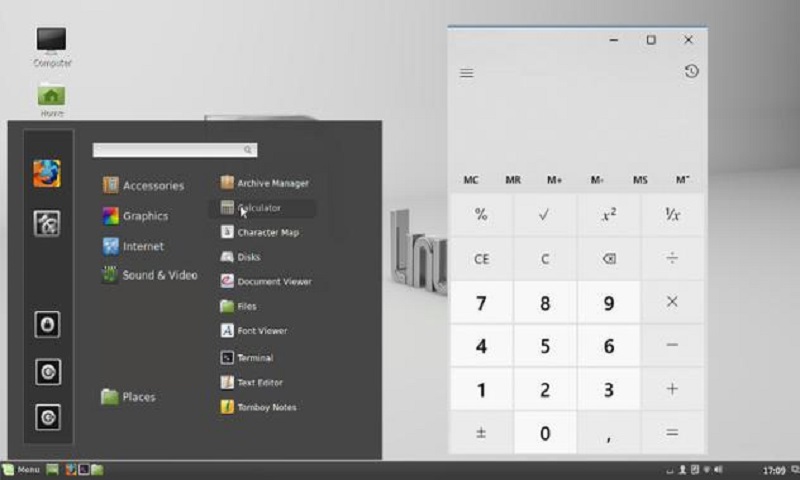Click the Menu button on the taskbar
Screen dimensions: 800x480
[21, 469]
